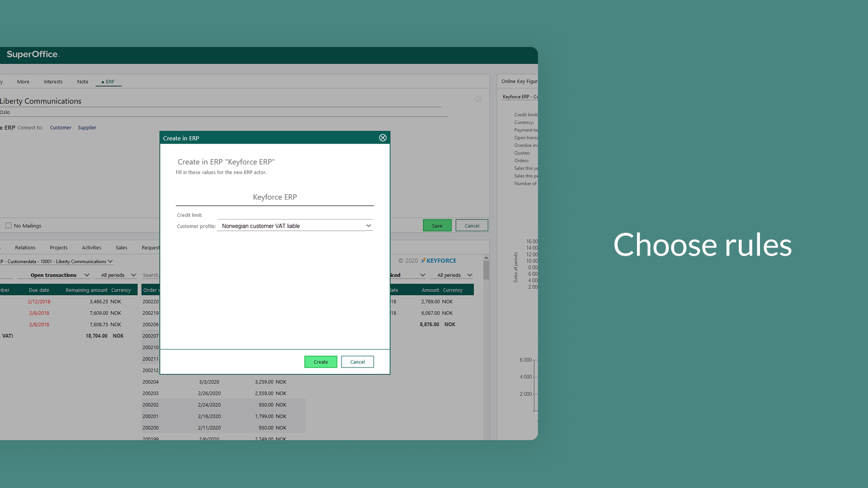Connect ERP to Supplier link
This screenshot has height=488, width=868.
click(87, 128)
